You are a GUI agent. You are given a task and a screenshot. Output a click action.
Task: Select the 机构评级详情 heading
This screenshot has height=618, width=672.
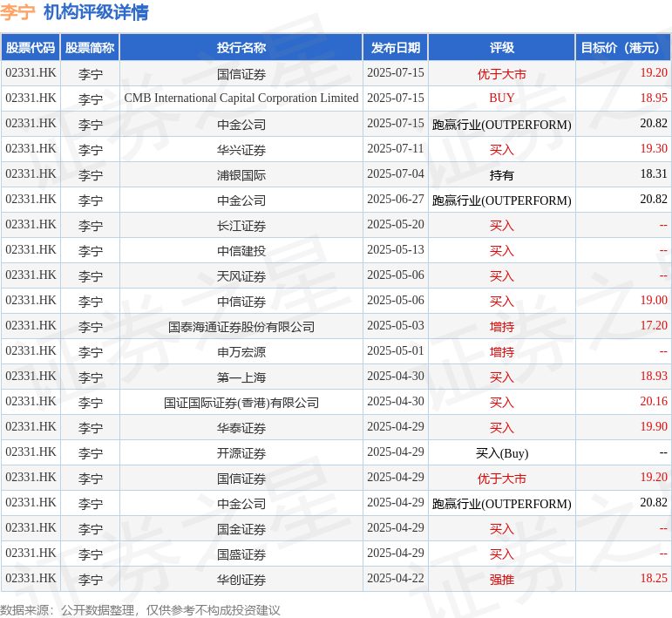[96, 12]
